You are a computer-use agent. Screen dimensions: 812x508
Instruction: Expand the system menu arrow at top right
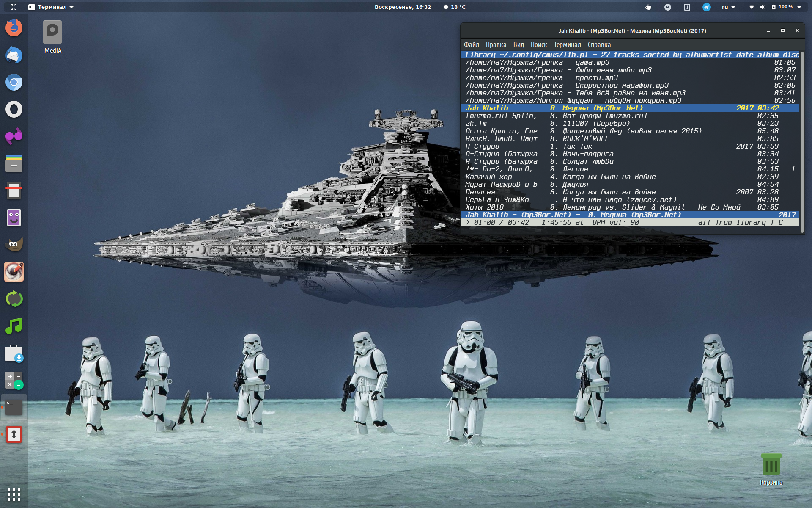799,7
